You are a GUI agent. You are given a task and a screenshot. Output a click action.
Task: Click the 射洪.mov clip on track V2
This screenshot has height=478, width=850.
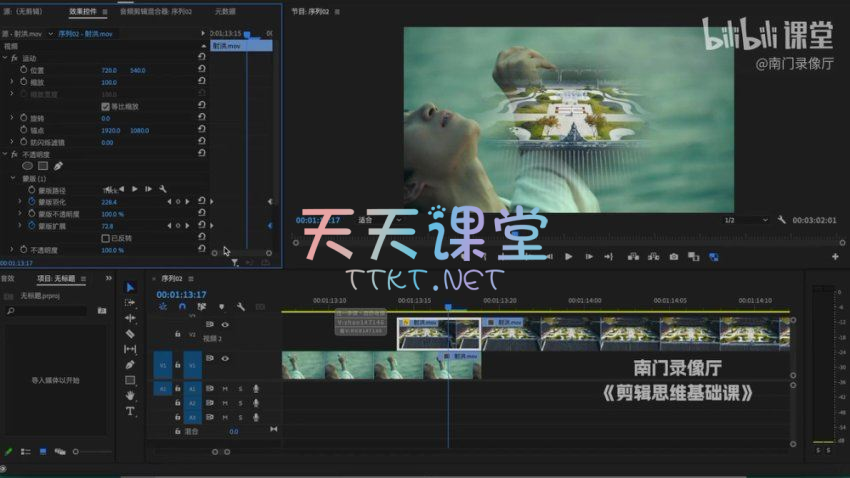424,333
